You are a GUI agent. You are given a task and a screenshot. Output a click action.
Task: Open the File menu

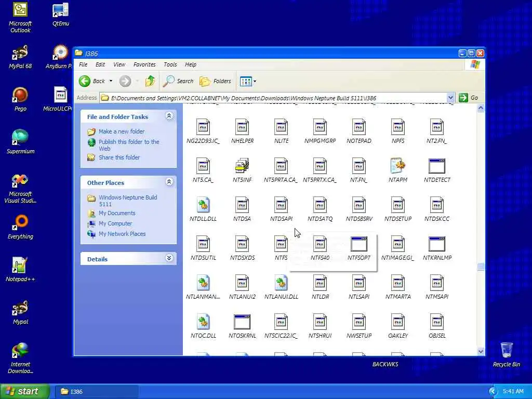pos(83,64)
